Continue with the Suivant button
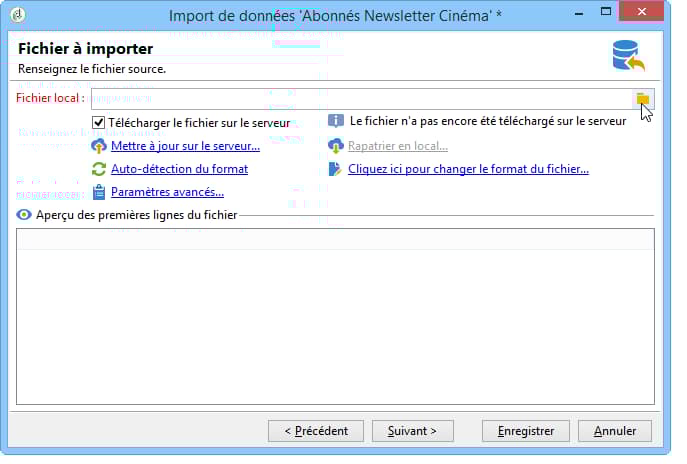This screenshot has width=687, height=464. tap(413, 431)
